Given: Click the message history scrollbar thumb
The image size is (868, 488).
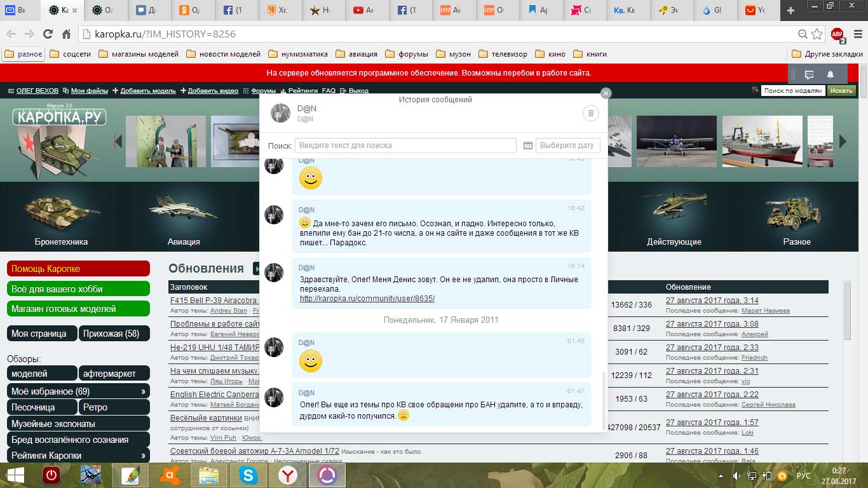Looking at the screenshot, I should pos(604,400).
